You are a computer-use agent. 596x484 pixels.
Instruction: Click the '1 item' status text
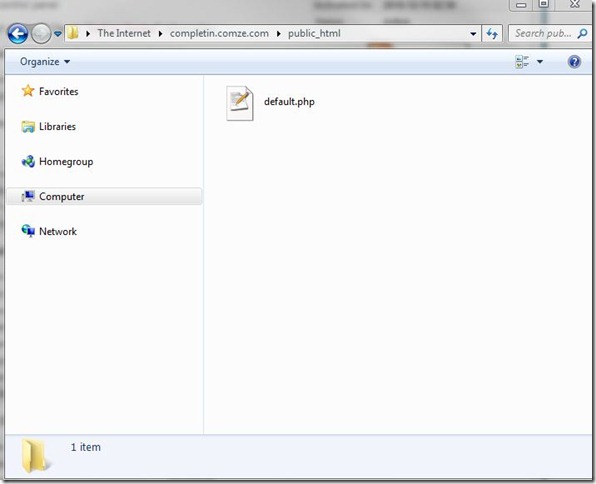(86, 447)
